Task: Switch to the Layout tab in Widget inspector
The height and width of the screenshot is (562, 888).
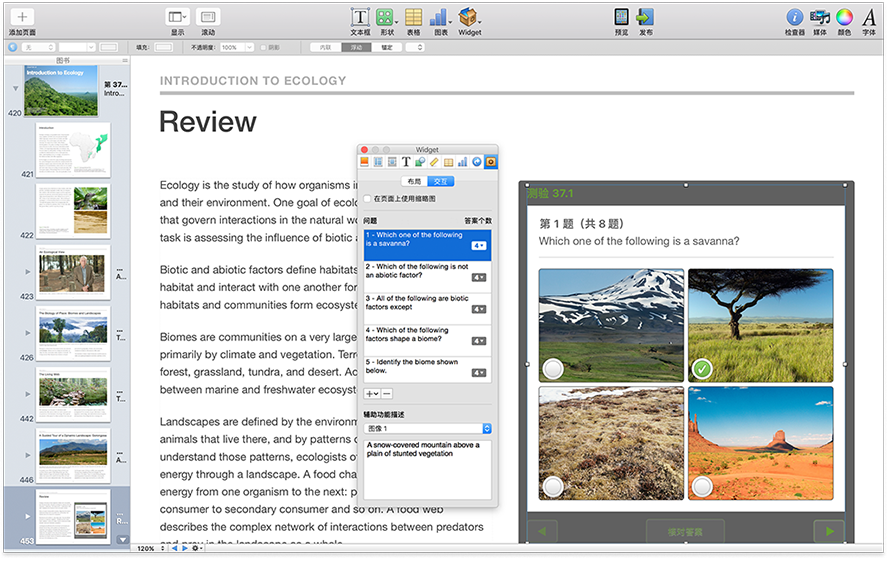Action: pyautogui.click(x=412, y=181)
